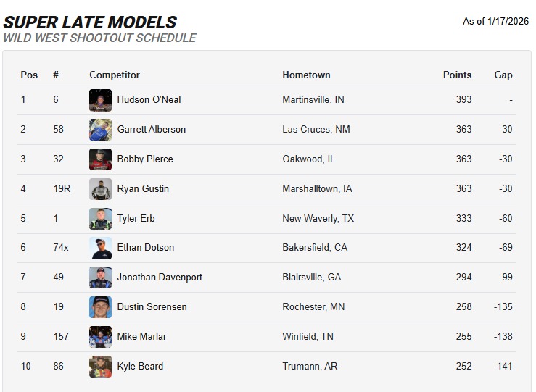
Task: Click Jonathan Davenport's driver photo
Action: click(x=100, y=278)
